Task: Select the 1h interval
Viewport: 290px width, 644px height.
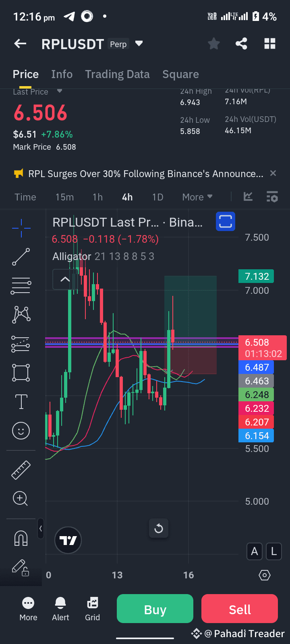Action: pyautogui.click(x=97, y=197)
